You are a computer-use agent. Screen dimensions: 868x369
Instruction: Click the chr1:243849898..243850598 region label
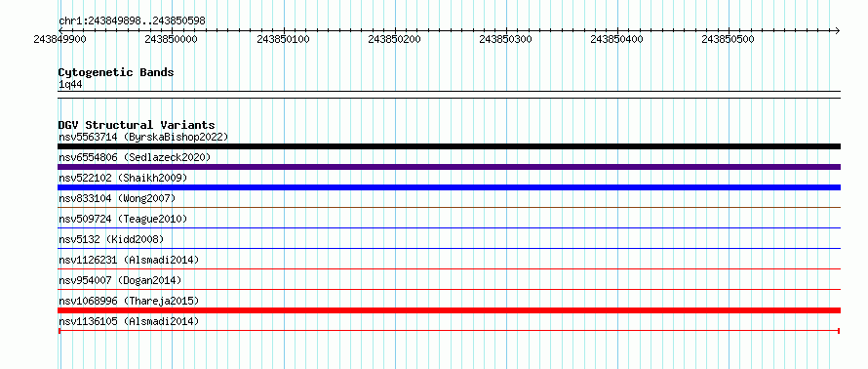(132, 21)
